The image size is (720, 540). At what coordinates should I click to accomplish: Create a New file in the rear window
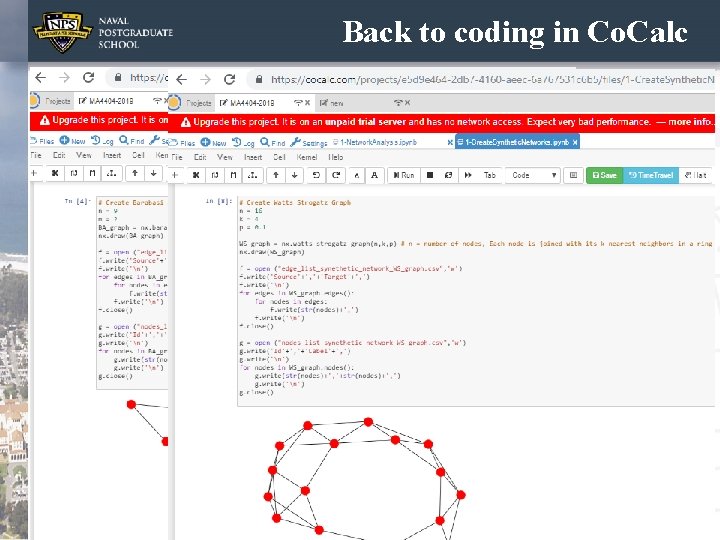(73, 141)
